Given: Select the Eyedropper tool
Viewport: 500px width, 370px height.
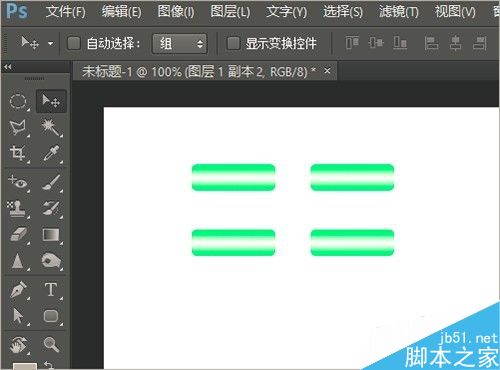Looking at the screenshot, I should 51,153.
